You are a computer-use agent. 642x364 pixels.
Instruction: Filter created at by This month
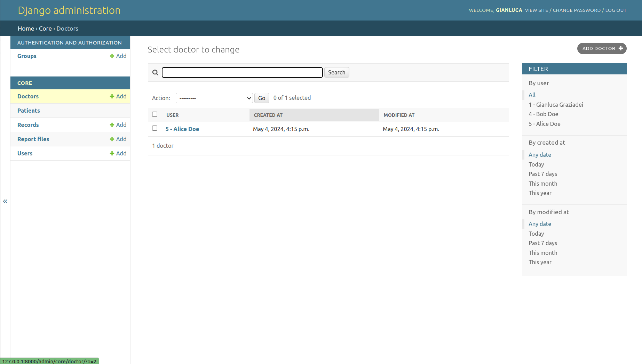coord(543,184)
